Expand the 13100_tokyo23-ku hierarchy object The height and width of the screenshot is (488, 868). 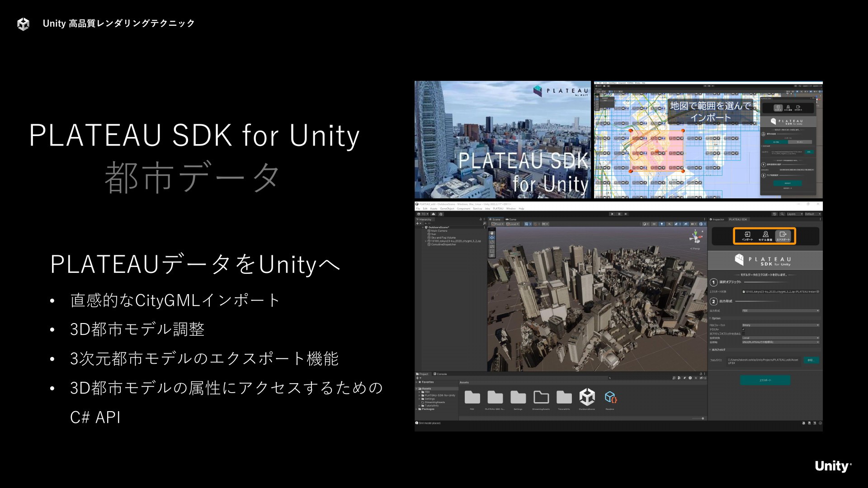426,241
